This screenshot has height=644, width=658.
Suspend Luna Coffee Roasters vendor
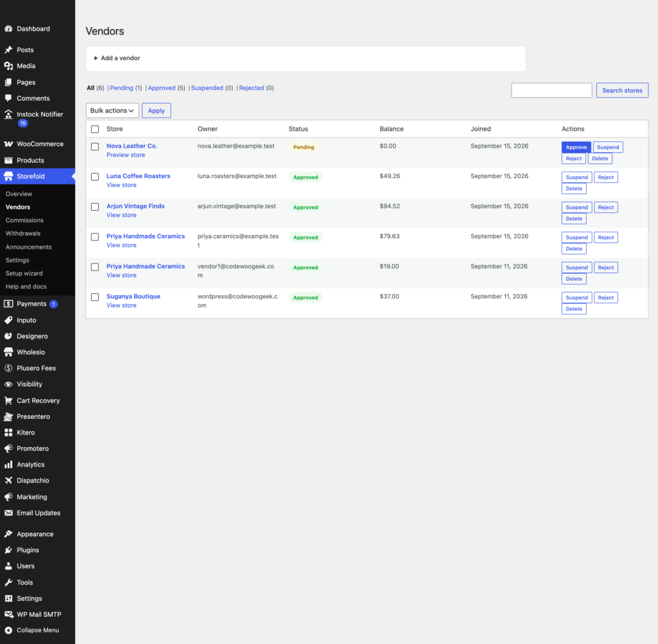click(576, 177)
